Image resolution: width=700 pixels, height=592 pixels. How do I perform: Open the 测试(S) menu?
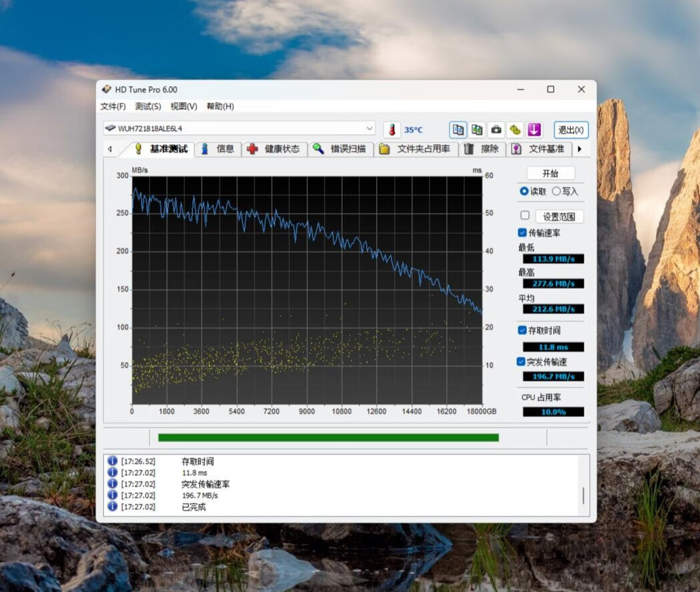click(148, 106)
